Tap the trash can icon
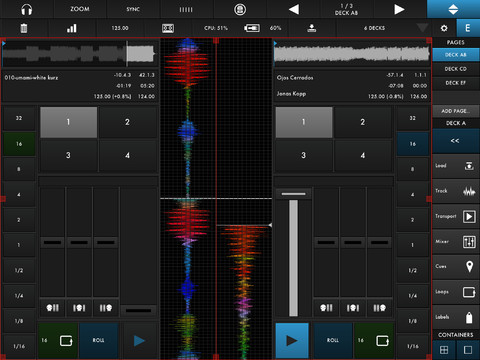 click(x=24, y=28)
